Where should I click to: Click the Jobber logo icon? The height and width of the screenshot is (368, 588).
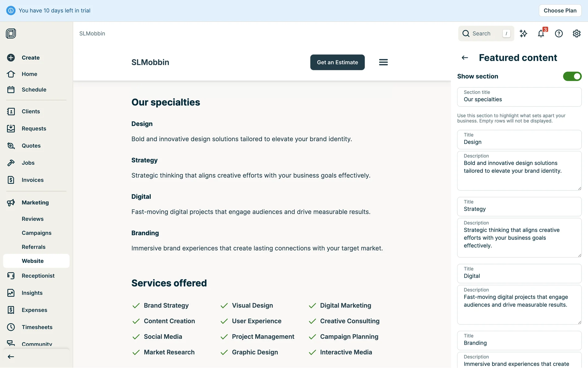[x=11, y=33]
